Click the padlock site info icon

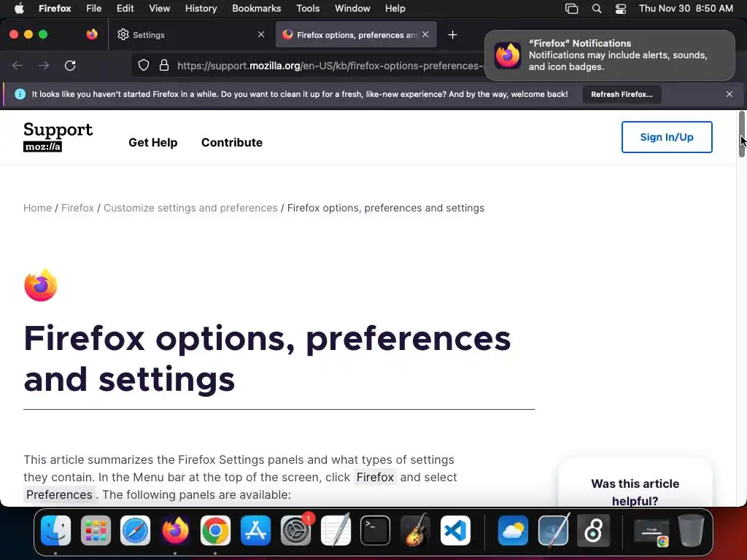(164, 65)
